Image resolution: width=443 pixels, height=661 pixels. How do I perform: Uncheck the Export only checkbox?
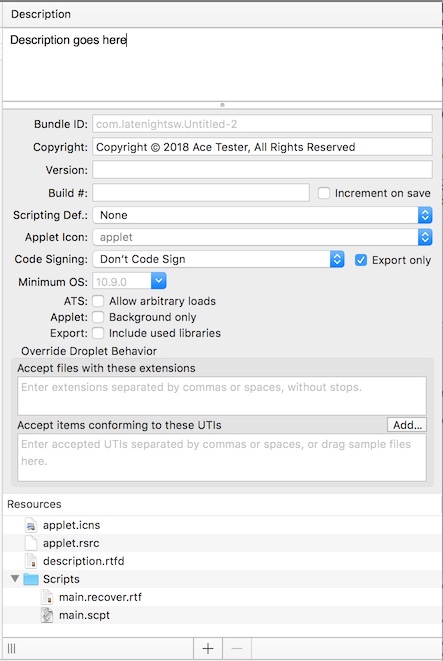[360, 260]
